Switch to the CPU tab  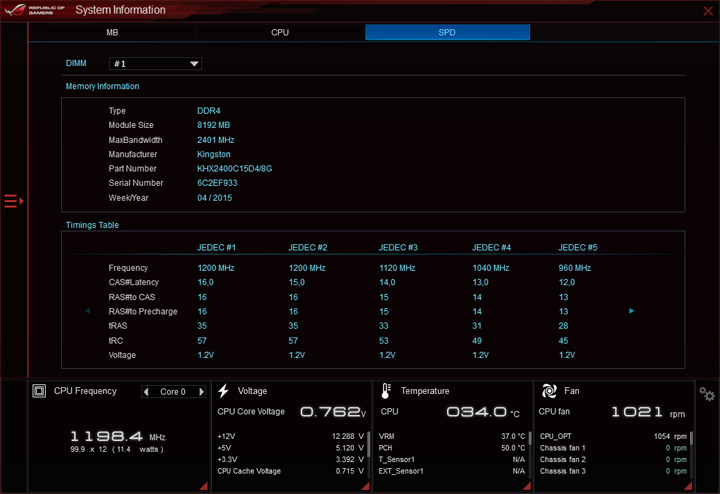[280, 33]
